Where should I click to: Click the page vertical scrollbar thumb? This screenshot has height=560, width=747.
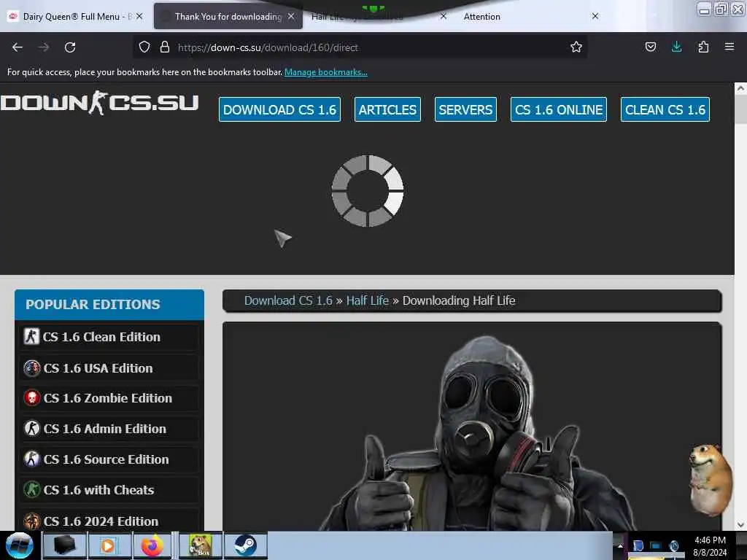(x=740, y=109)
